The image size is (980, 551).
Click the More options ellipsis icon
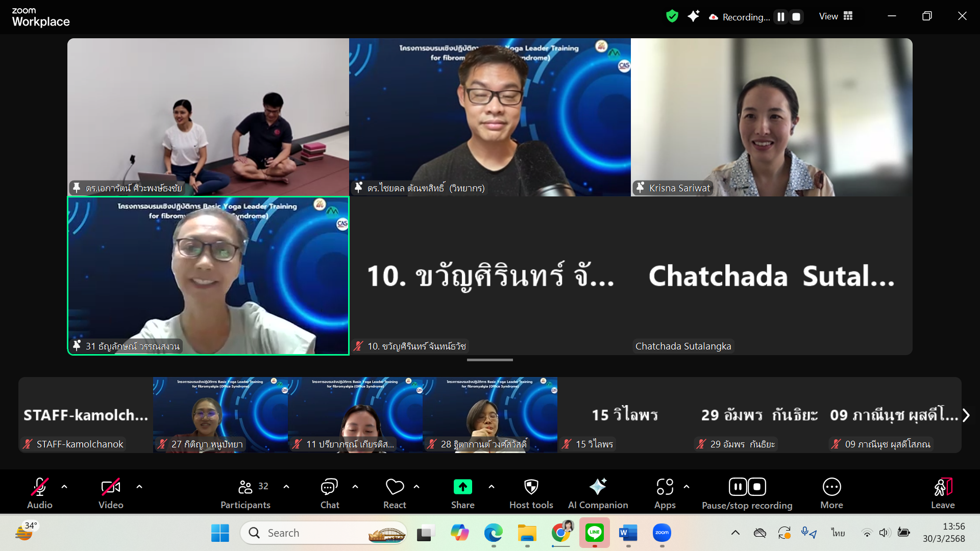[x=831, y=487]
